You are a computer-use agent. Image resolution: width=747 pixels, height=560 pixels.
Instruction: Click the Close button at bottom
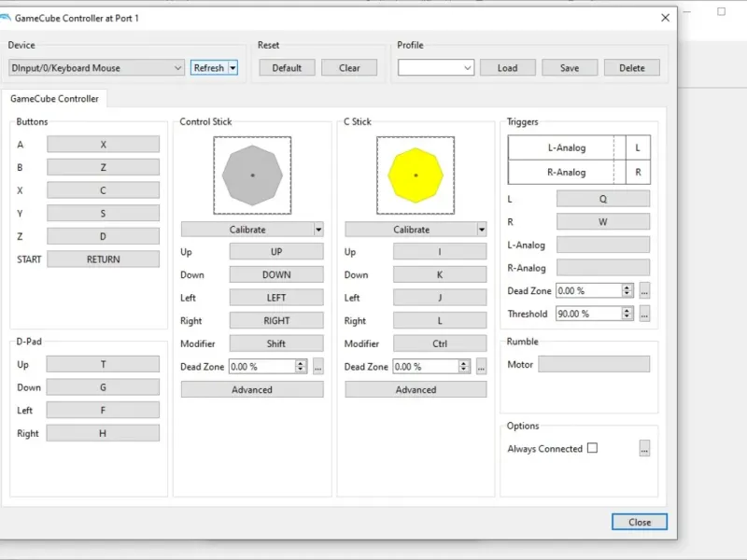640,522
